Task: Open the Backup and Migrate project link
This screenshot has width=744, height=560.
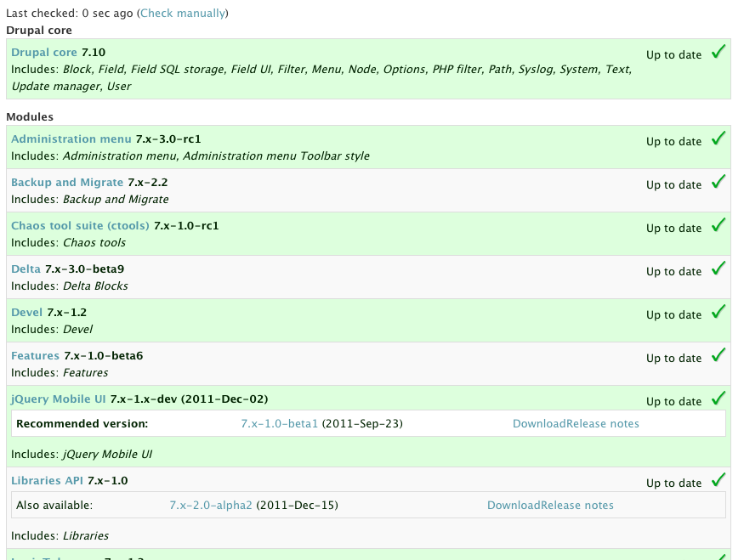Action: (x=67, y=183)
